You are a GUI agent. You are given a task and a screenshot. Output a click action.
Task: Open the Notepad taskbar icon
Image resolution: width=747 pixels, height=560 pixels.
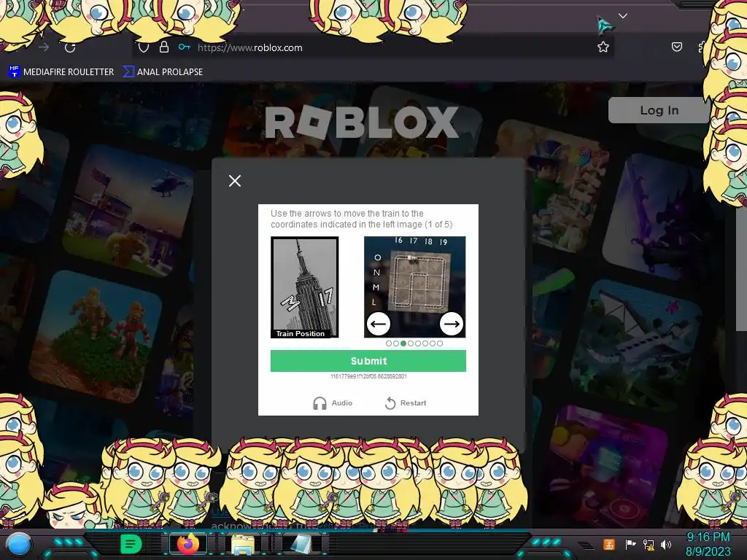click(301, 544)
